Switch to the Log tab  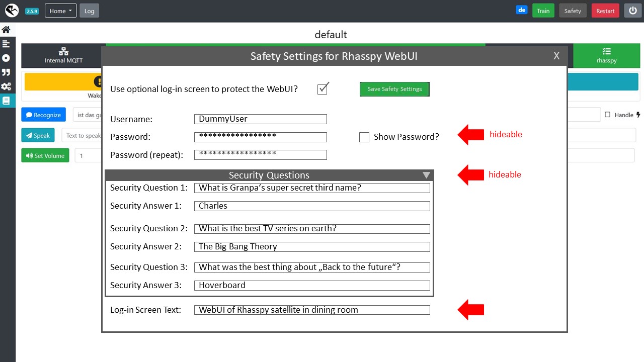89,10
